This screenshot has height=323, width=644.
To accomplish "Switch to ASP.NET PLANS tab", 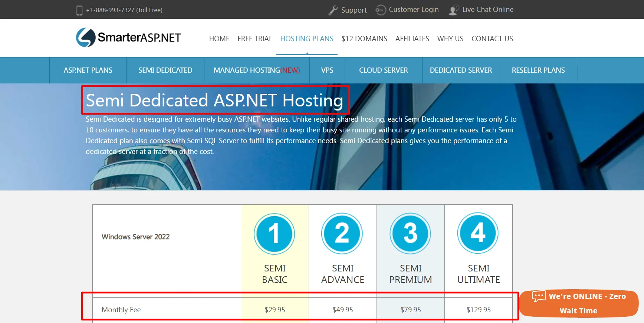I will pos(88,70).
